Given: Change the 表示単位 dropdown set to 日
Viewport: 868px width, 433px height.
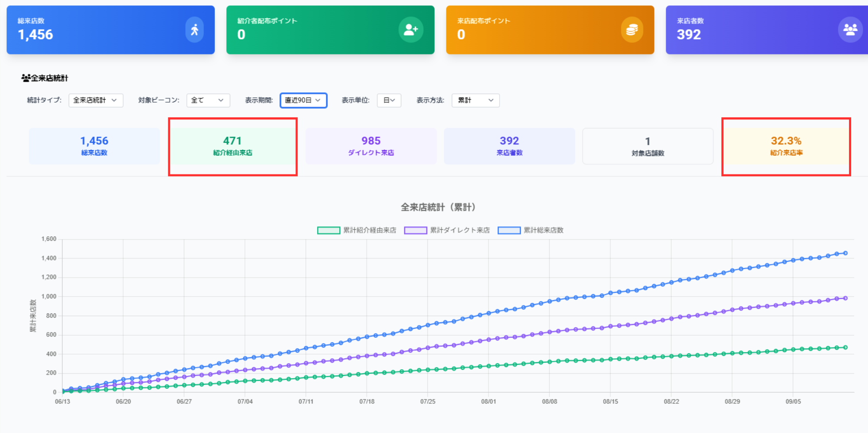Looking at the screenshot, I should pyautogui.click(x=389, y=101).
